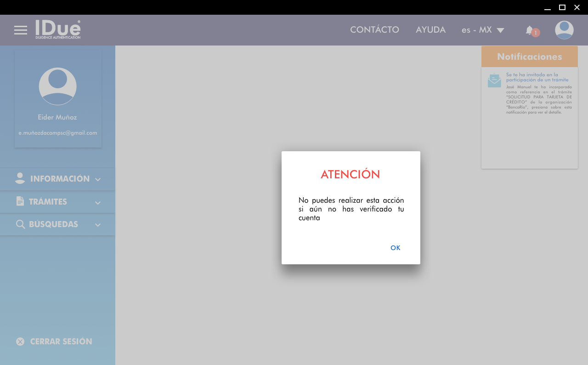Image resolution: width=588 pixels, height=365 pixels.
Task: Expand the Búsquedas chevron
Action: (x=98, y=225)
